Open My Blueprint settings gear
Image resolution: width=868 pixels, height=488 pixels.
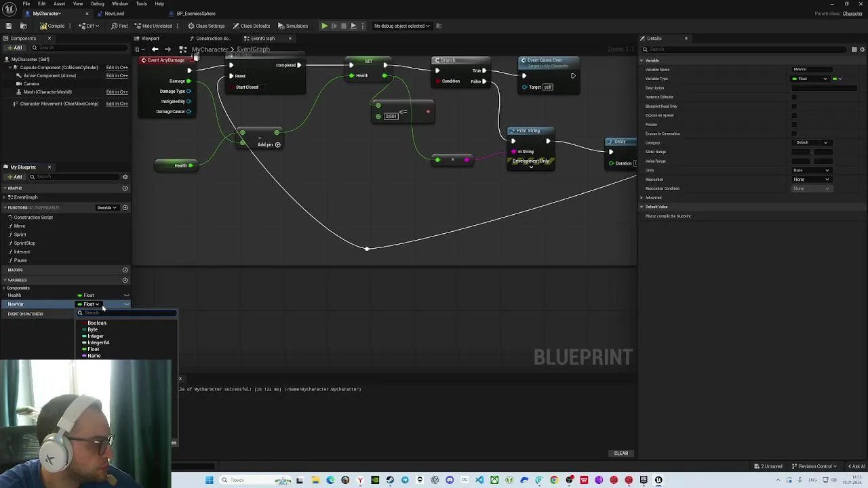[125, 177]
